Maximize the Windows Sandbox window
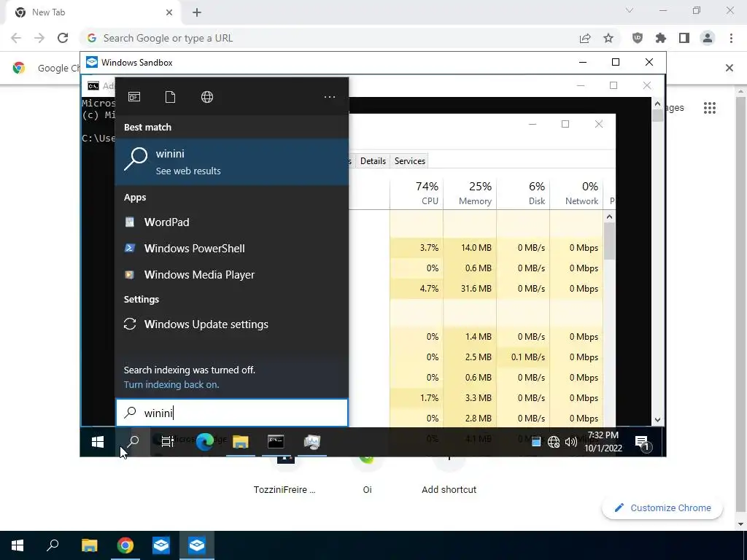 pyautogui.click(x=616, y=63)
